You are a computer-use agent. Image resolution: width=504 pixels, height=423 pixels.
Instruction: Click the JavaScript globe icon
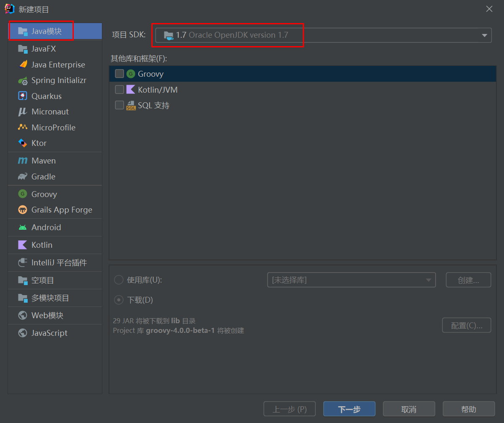(23, 333)
